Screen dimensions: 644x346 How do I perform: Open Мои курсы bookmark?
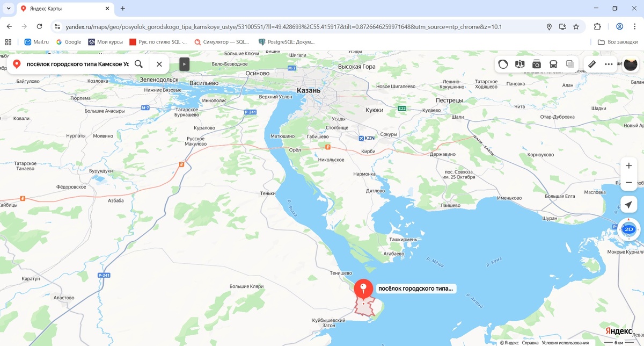pyautogui.click(x=106, y=41)
